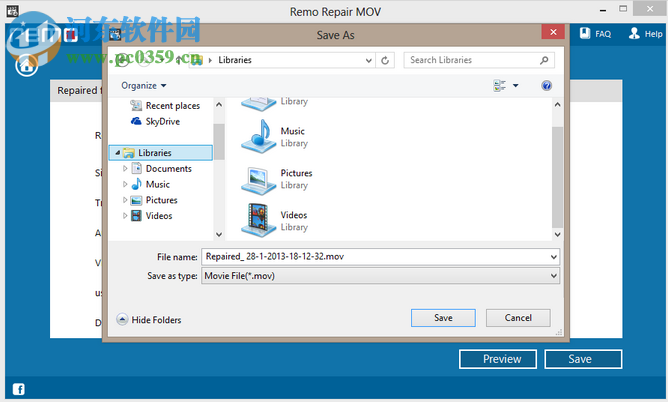
Task: Open the dialog help question-mark icon
Action: point(546,86)
